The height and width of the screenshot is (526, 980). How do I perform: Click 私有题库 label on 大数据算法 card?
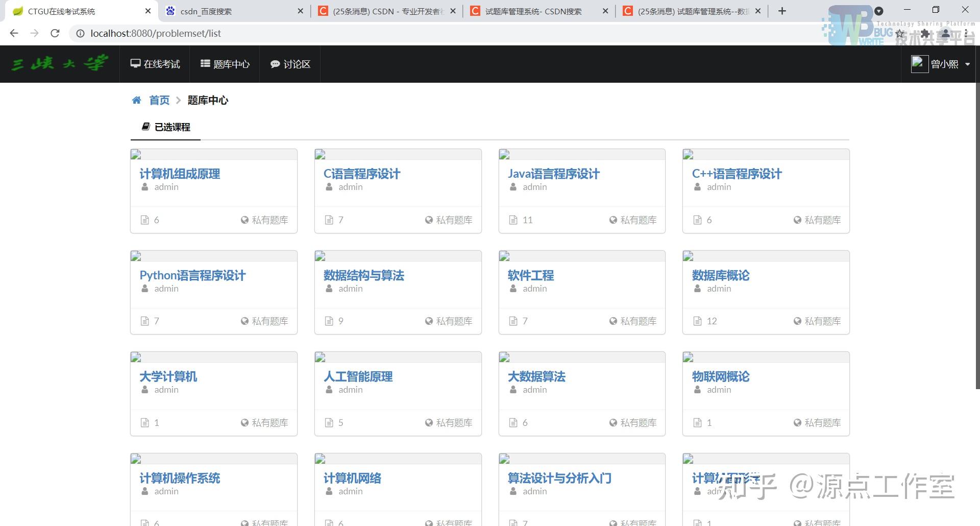[x=639, y=423]
